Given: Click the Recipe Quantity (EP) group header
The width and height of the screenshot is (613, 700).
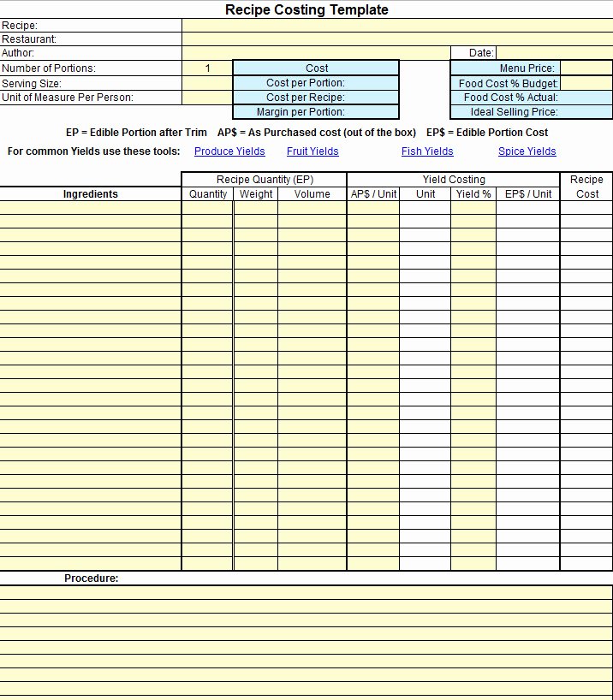Looking at the screenshot, I should point(265,180).
